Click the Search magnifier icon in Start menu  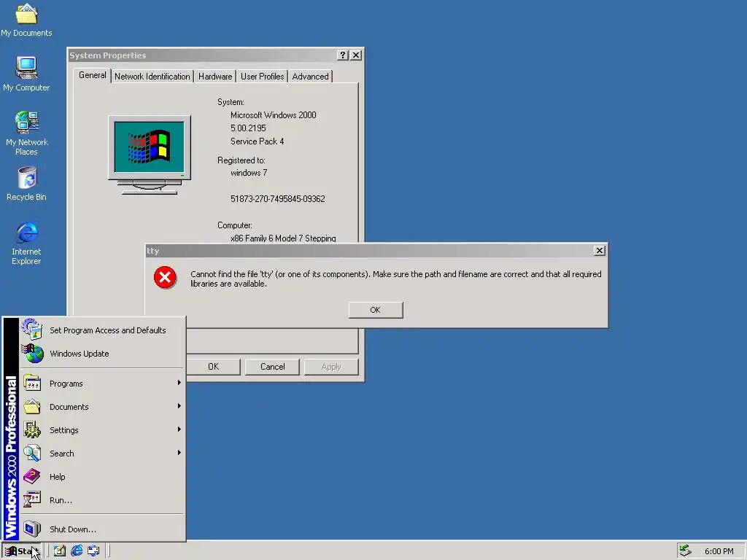pyautogui.click(x=32, y=453)
